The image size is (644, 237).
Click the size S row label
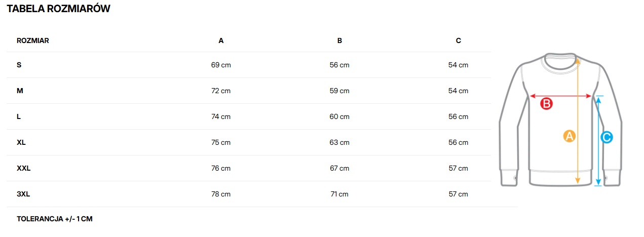(x=19, y=65)
